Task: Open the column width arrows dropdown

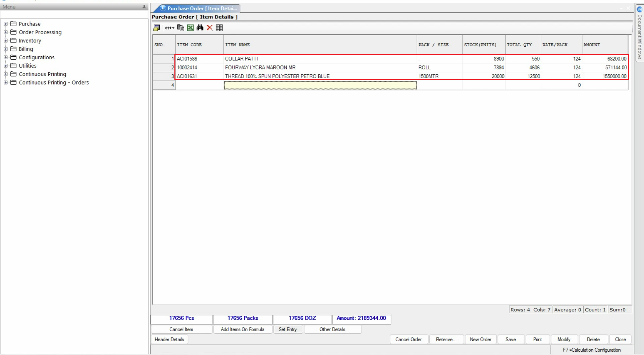Action: tap(169, 28)
